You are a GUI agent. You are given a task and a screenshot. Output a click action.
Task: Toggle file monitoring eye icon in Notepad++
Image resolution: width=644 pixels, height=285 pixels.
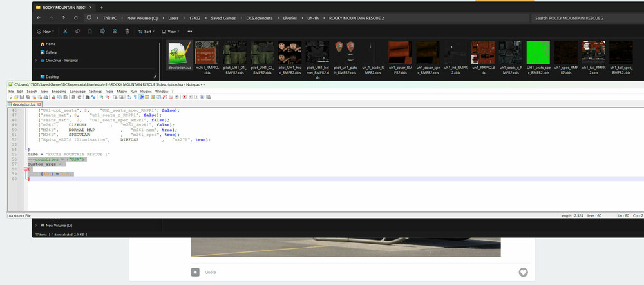tap(176, 97)
